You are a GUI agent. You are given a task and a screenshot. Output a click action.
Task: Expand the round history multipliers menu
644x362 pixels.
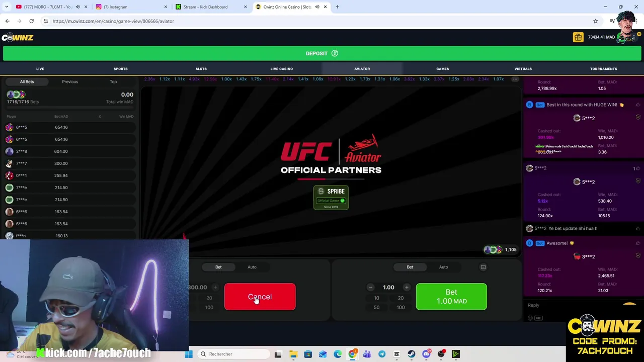click(x=515, y=79)
